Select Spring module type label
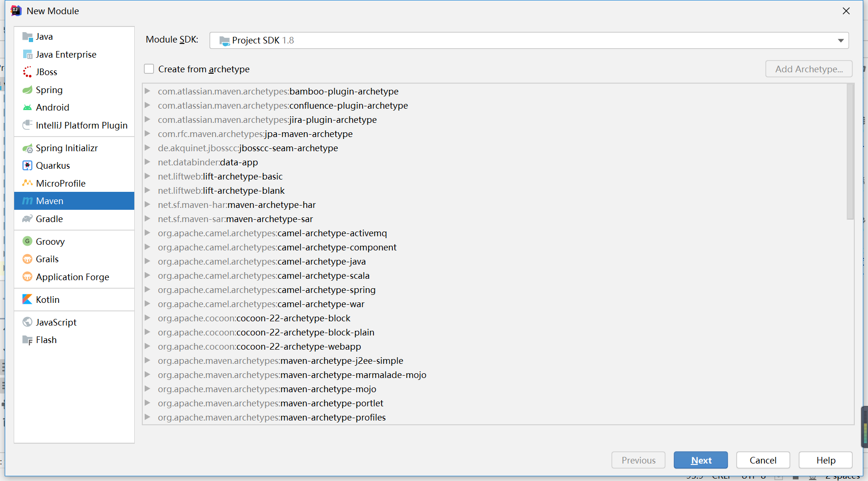 tap(49, 90)
